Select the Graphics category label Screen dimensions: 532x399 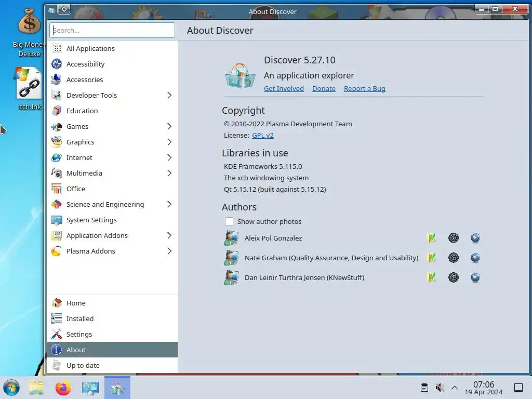(x=81, y=142)
